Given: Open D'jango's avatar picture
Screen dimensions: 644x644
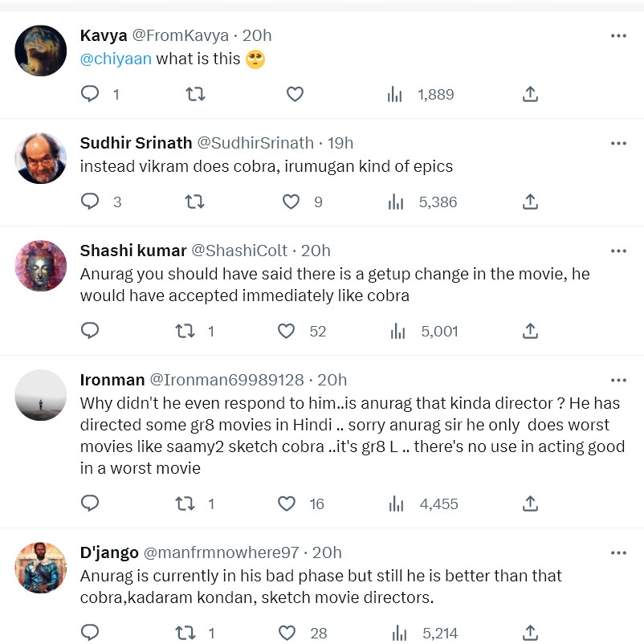Looking at the screenshot, I should 41,569.
